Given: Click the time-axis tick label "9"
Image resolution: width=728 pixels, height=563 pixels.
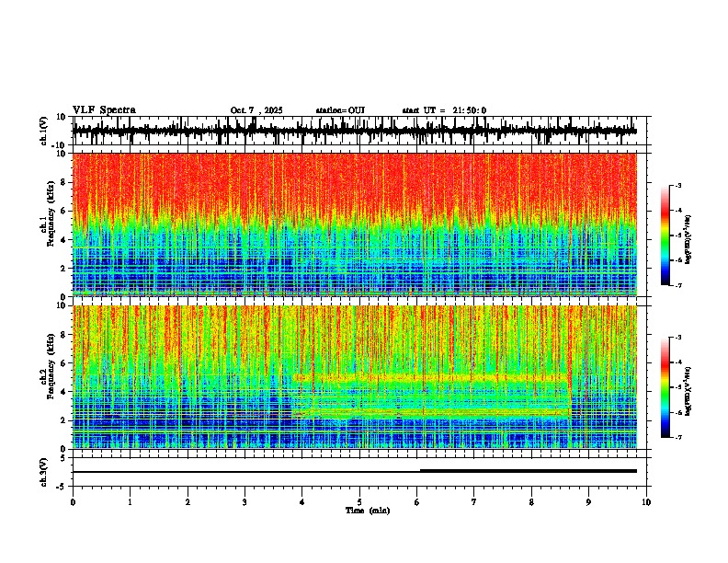Looking at the screenshot, I should pyautogui.click(x=588, y=502).
